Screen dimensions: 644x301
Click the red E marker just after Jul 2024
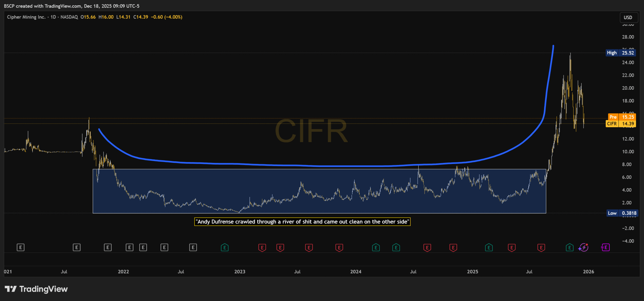coord(427,248)
